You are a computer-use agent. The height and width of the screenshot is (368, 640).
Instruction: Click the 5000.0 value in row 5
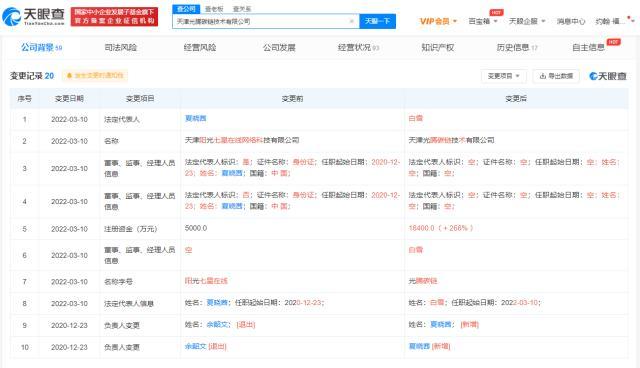196,228
